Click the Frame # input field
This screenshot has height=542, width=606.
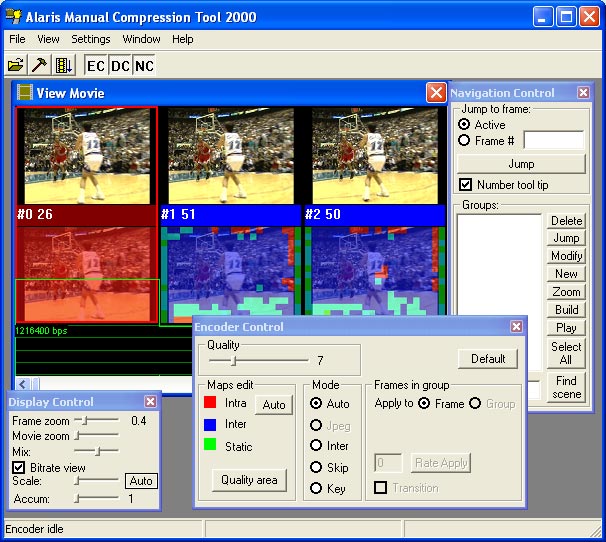(553, 141)
